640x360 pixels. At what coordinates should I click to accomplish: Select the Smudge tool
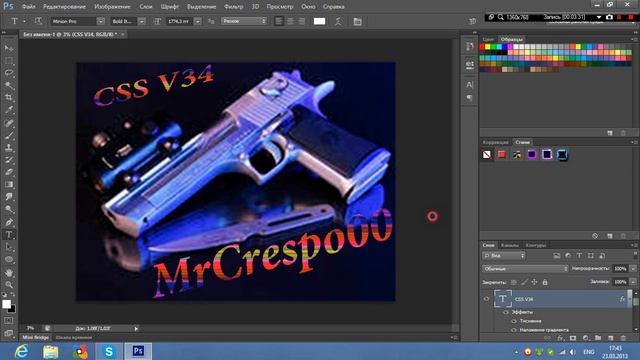pos(9,197)
